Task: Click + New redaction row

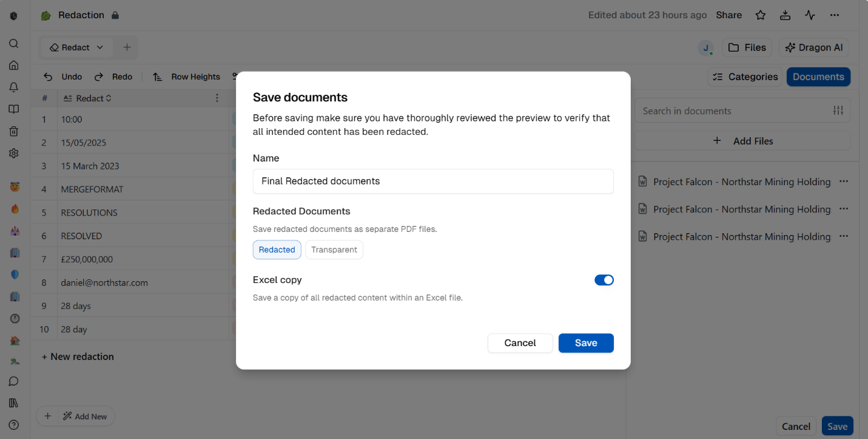Action: tap(78, 356)
